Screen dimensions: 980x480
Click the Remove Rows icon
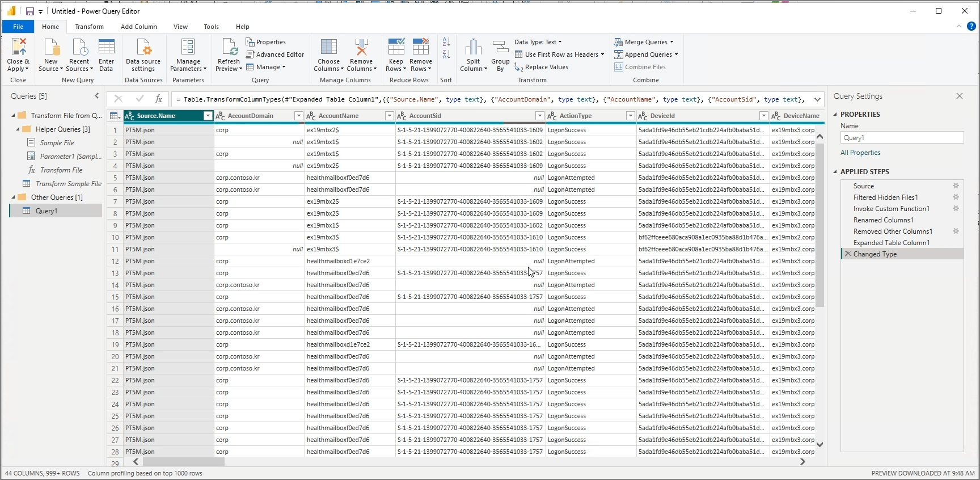[x=421, y=47]
